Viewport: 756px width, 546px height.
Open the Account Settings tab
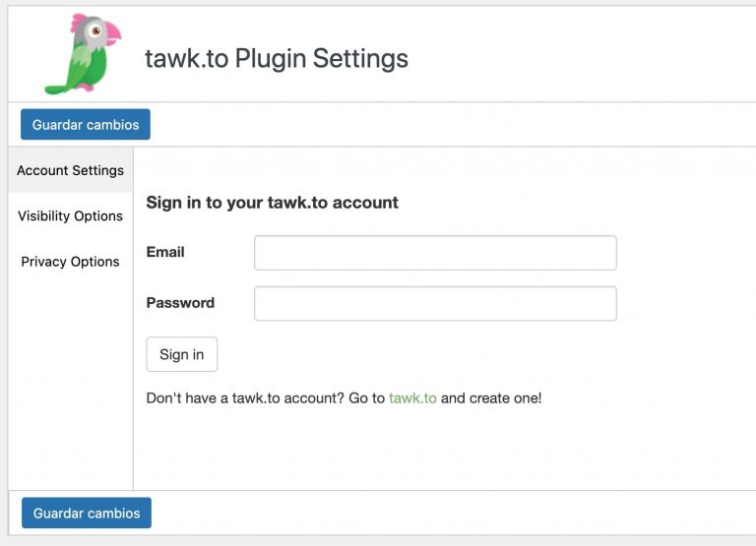[70, 170]
